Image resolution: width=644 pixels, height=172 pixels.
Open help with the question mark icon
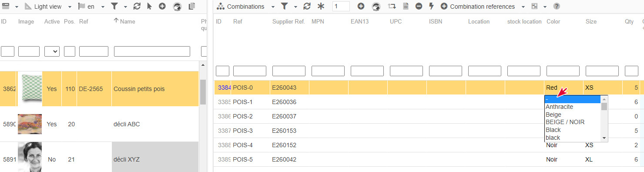click(557, 7)
